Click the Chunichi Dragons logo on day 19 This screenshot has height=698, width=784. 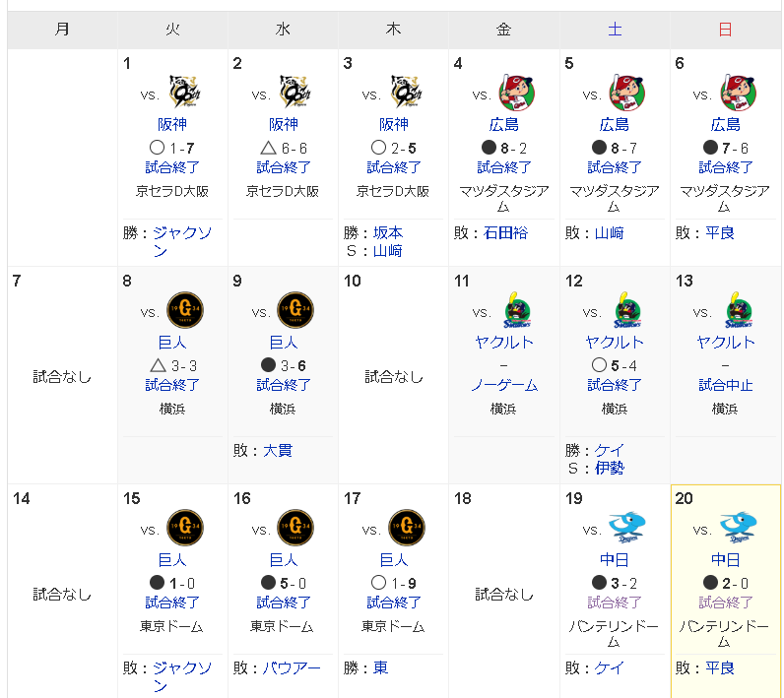click(627, 527)
